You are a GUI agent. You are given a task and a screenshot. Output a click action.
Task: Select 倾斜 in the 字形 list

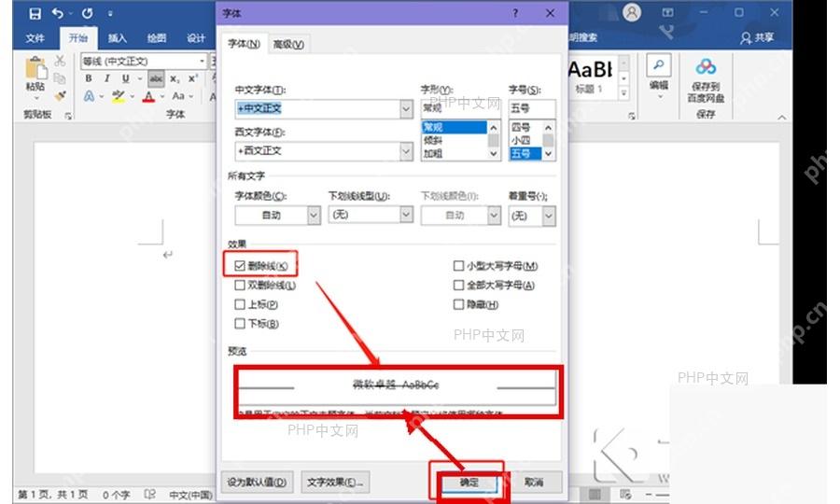pyautogui.click(x=455, y=140)
